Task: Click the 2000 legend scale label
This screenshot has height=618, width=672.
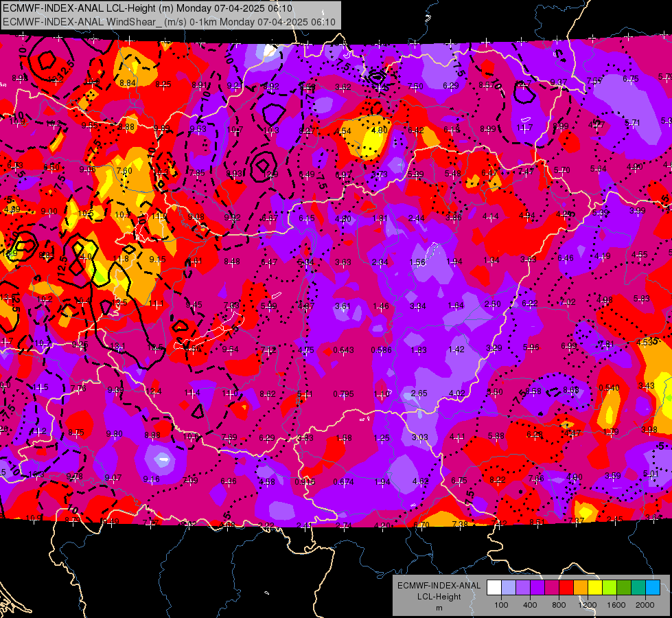Action: (645, 605)
